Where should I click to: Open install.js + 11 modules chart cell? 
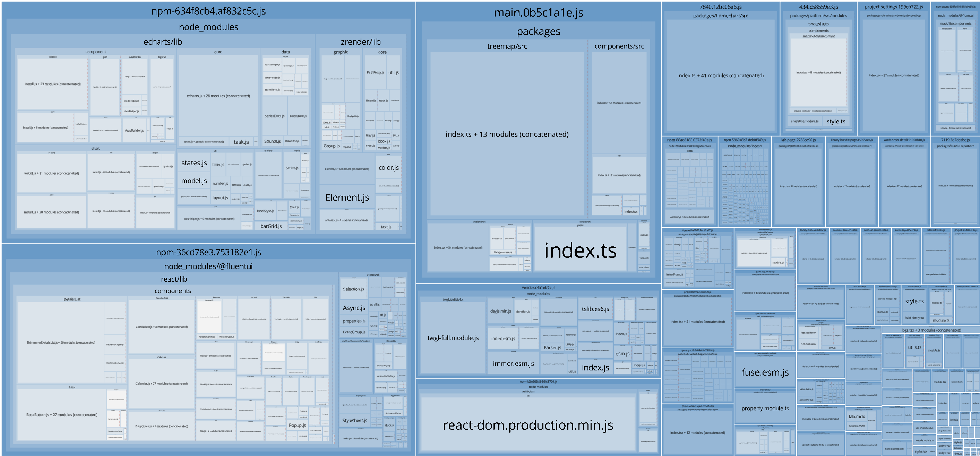(x=51, y=173)
